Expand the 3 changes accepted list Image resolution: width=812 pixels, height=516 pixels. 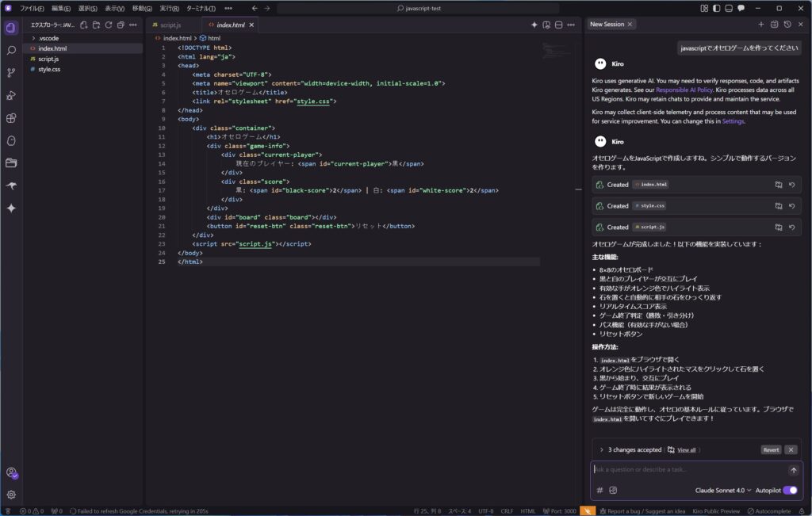601,449
